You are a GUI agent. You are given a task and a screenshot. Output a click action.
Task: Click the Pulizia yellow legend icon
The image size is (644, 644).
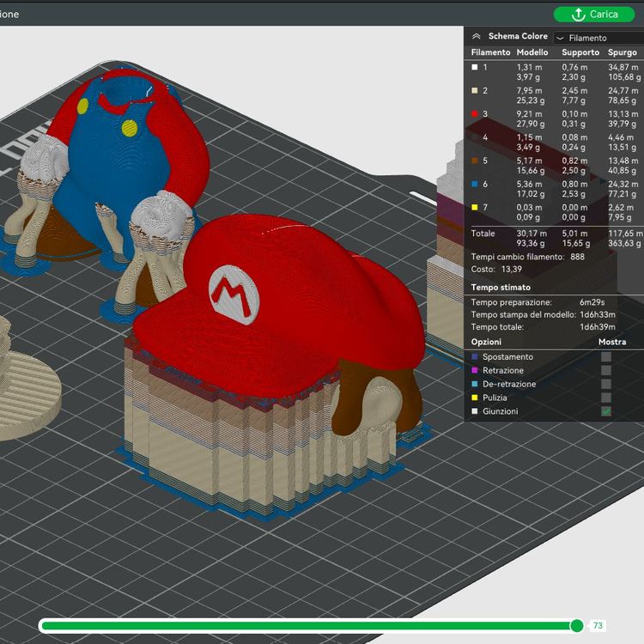point(475,398)
